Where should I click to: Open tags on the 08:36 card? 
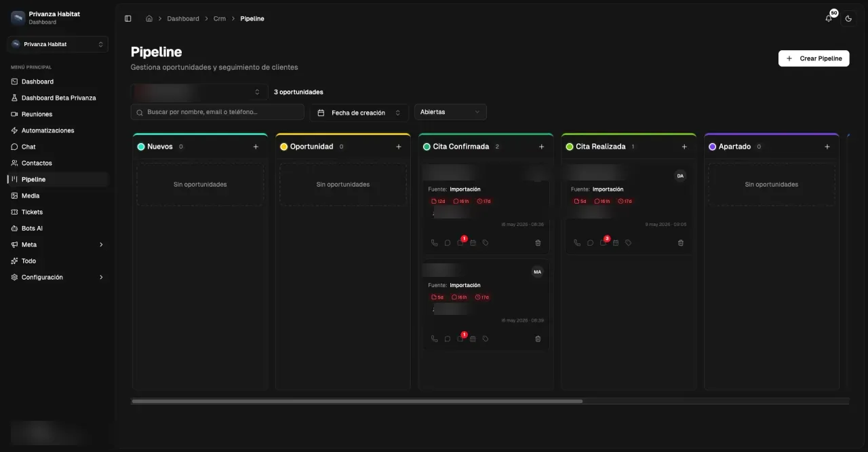486,243
